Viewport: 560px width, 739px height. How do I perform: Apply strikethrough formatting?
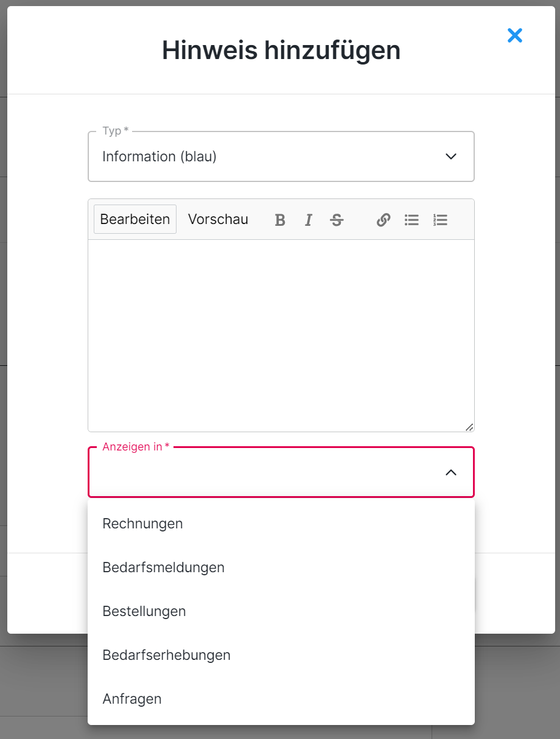point(337,220)
